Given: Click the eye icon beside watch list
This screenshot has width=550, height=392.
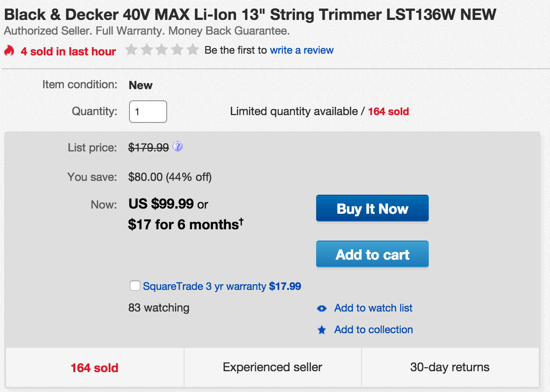Looking at the screenshot, I should pyautogui.click(x=322, y=308).
